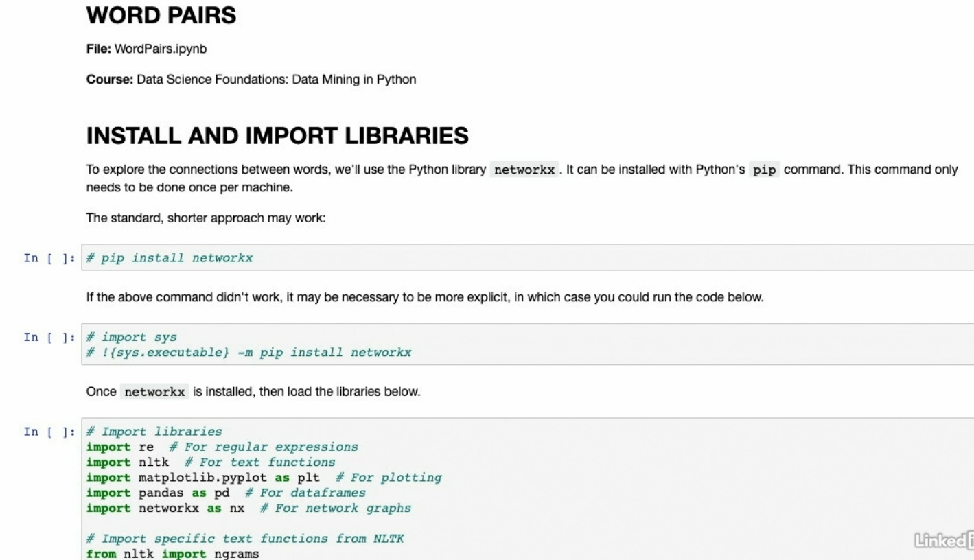Select the In [ ] prompt of Import libraries cell
Screen dimensions: 974x560
tap(49, 432)
